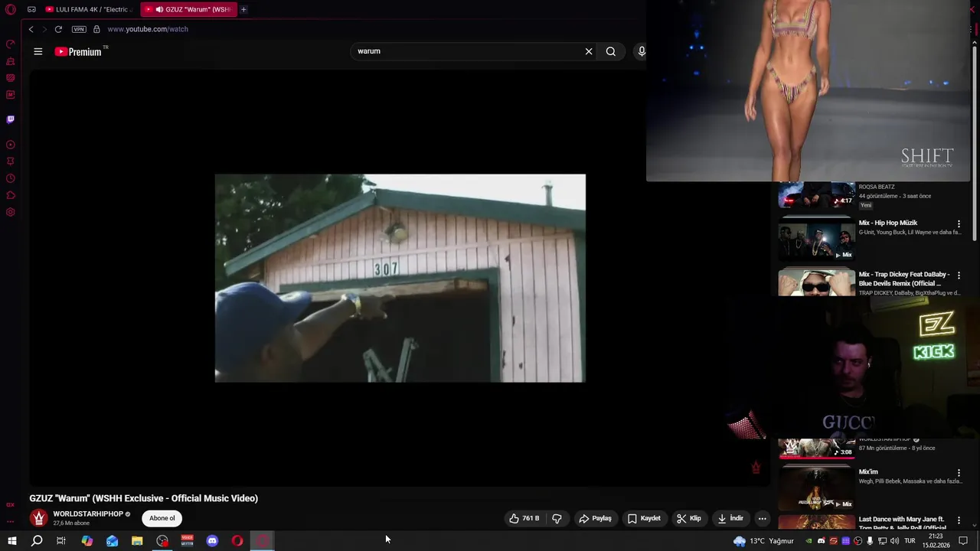
Task: Download the video via İndir
Action: 730,518
